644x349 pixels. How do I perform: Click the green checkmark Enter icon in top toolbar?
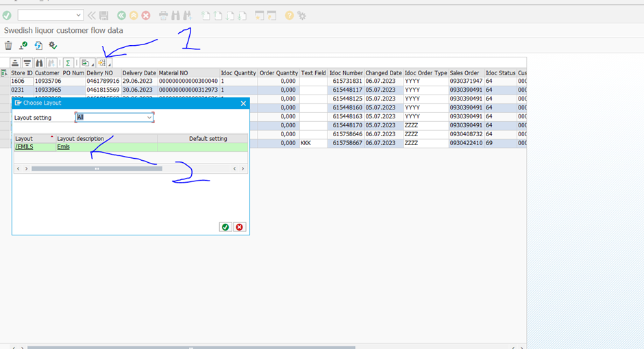(7, 15)
